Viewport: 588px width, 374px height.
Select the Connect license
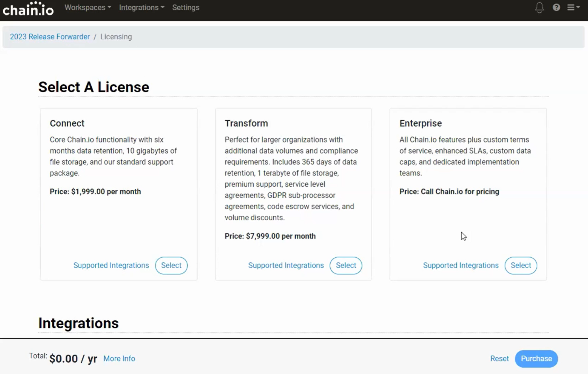[171, 265]
